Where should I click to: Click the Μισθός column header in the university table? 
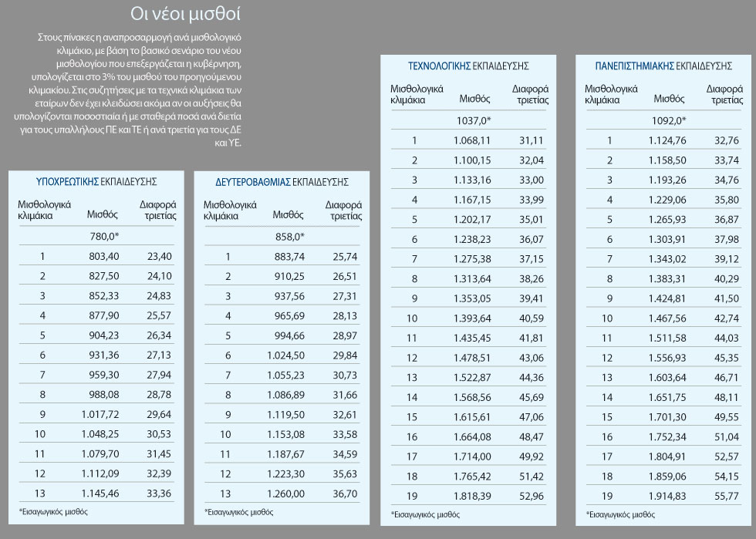[x=669, y=99]
